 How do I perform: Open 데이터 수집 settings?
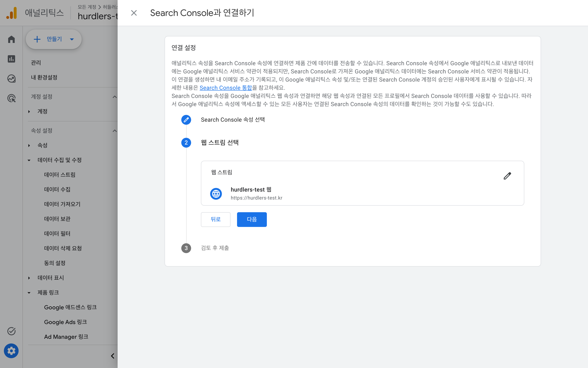pos(57,189)
